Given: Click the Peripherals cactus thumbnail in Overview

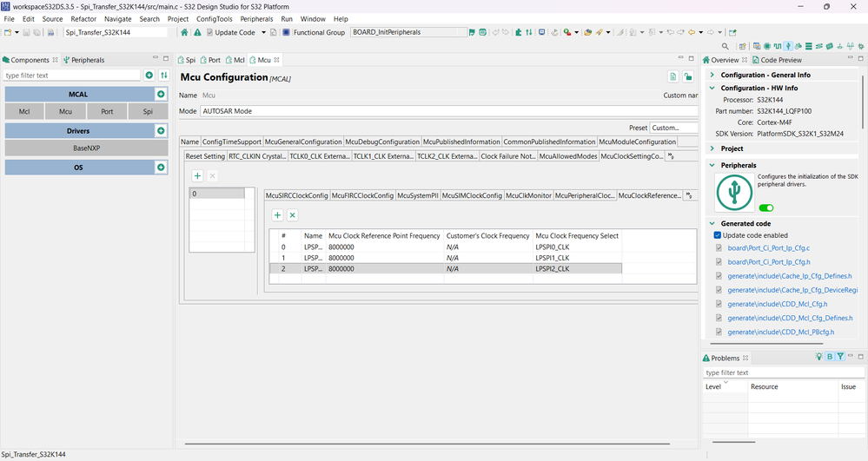Looking at the screenshot, I should 734,193.
